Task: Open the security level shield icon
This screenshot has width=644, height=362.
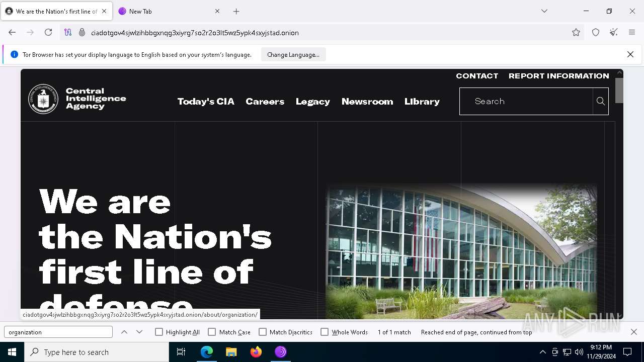Action: (x=596, y=32)
